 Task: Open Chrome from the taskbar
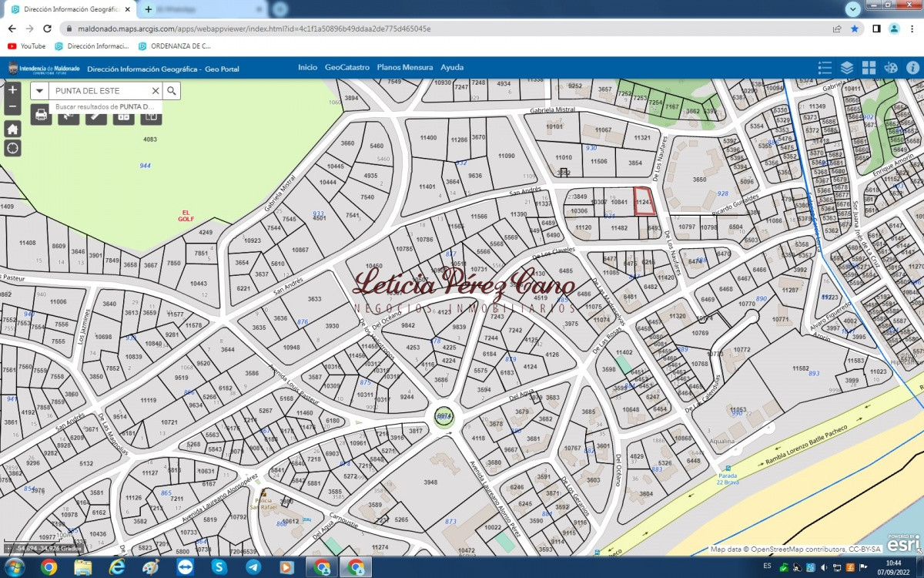[x=49, y=567]
